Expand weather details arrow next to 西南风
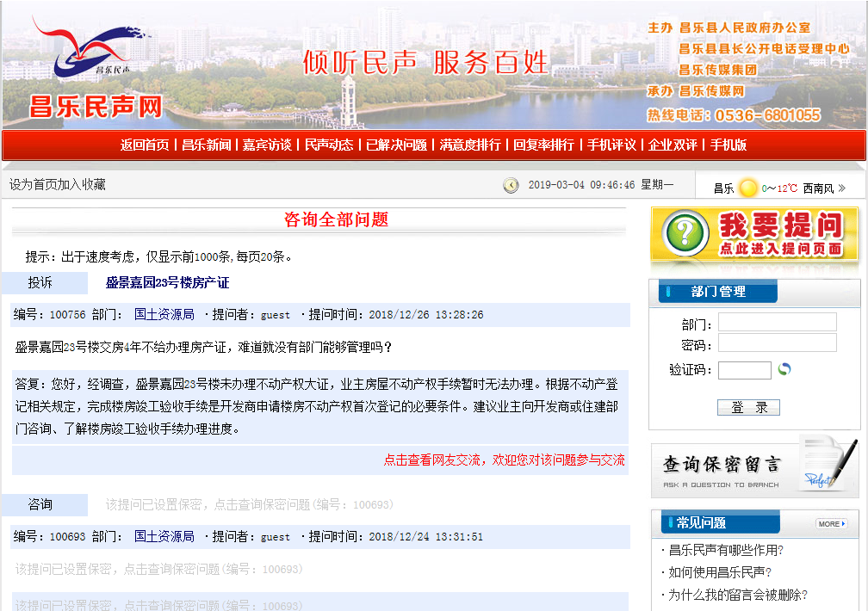 841,188
